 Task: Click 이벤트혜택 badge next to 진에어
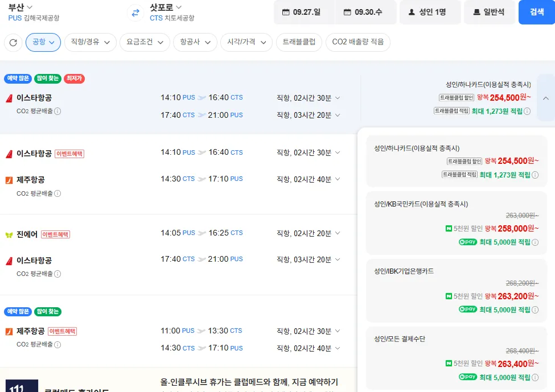(56, 234)
